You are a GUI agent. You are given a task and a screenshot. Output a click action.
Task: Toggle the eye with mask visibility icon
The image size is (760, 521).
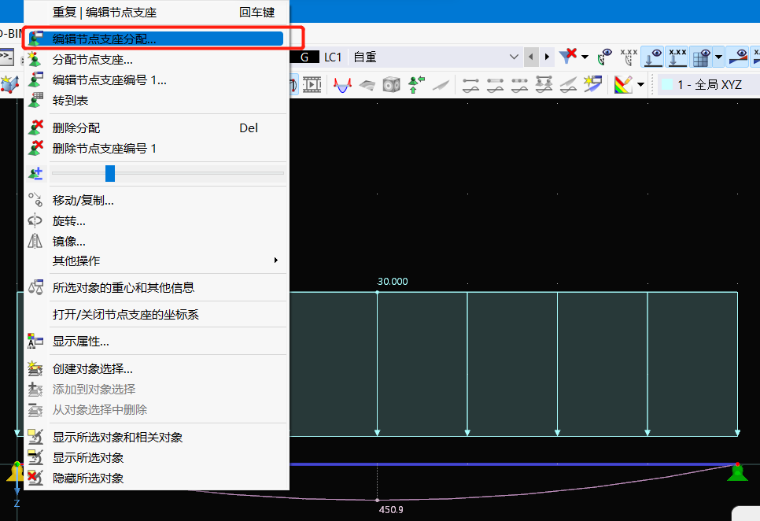click(605, 57)
